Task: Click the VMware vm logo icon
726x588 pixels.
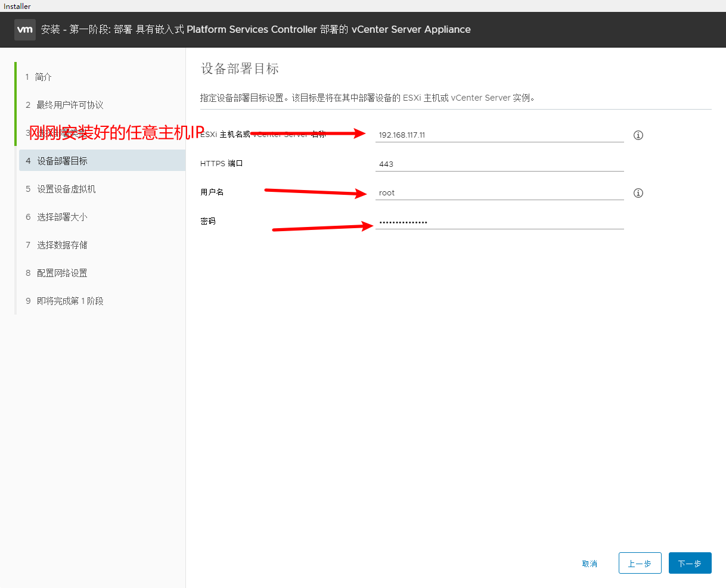Action: tap(25, 29)
